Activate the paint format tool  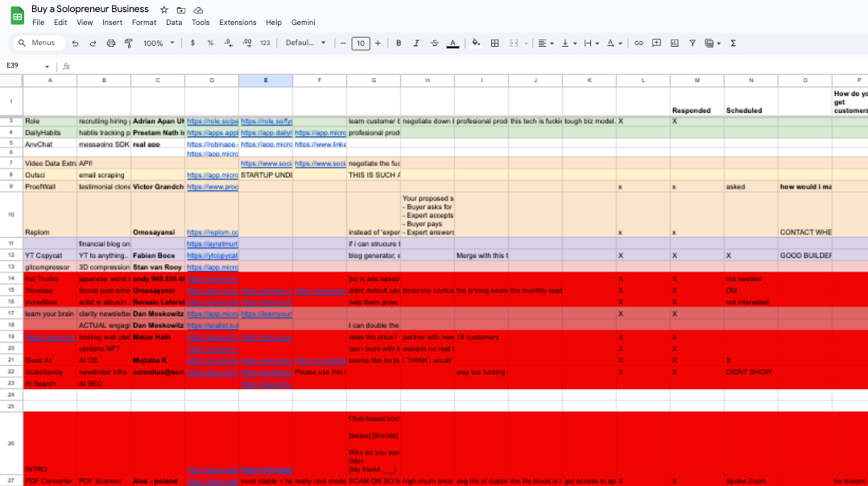point(129,44)
